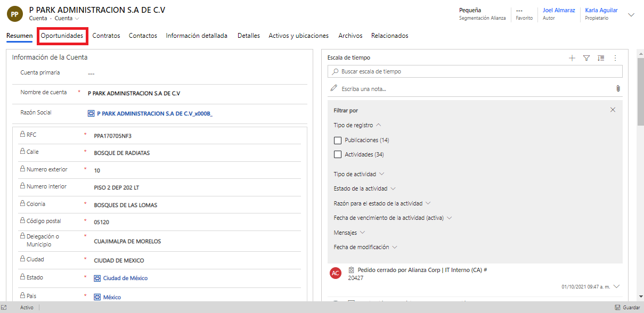Click the paperclip attachment icon

[x=618, y=89]
